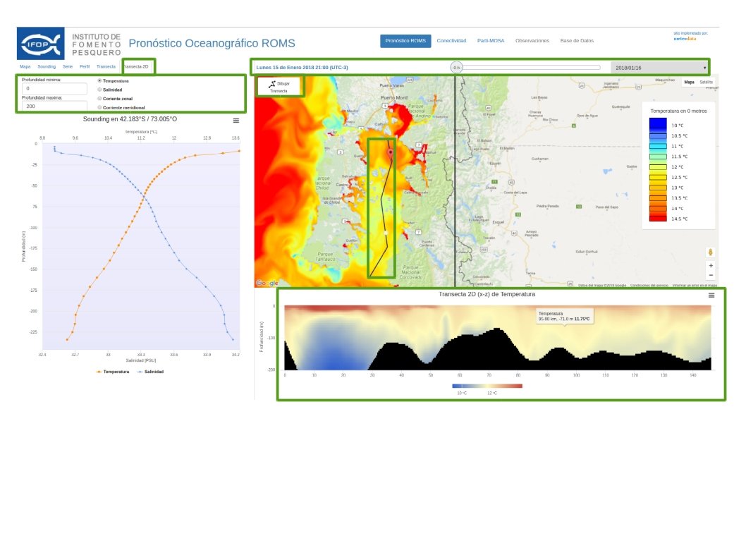Switch to the Transecta tab
This screenshot has width=746, height=560.
click(106, 66)
